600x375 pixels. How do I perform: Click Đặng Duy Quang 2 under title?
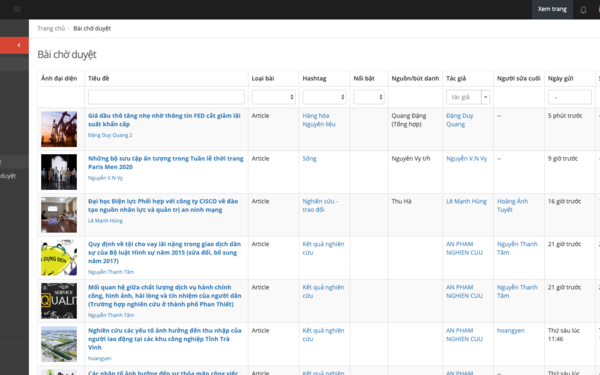click(x=110, y=135)
